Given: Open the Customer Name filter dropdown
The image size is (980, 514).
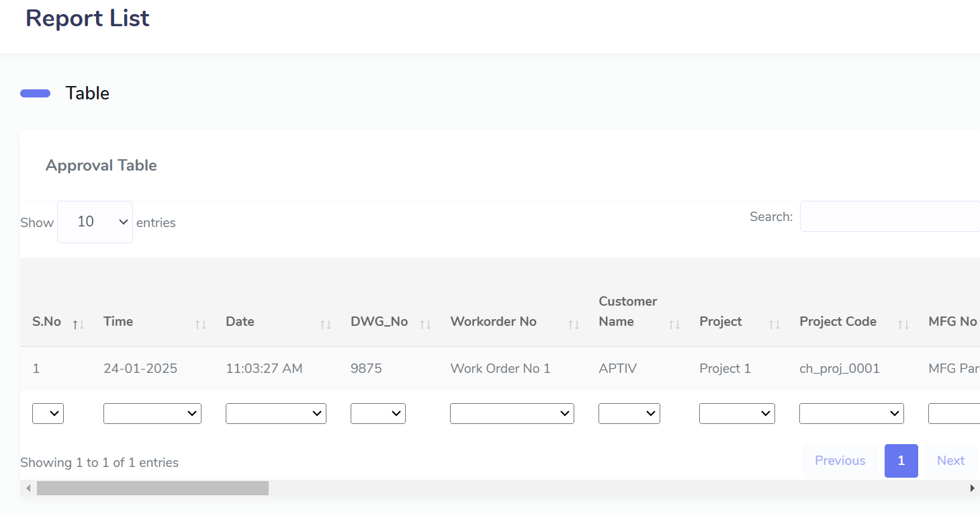Looking at the screenshot, I should [629, 414].
